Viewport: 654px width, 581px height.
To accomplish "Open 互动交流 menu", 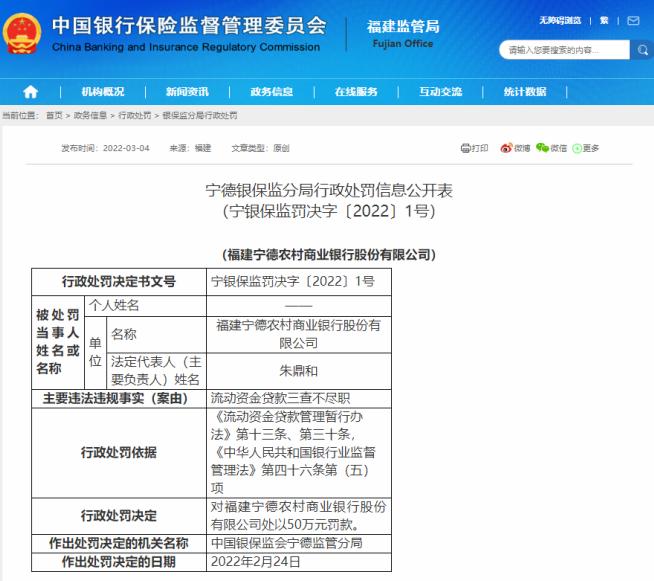I will (440, 92).
